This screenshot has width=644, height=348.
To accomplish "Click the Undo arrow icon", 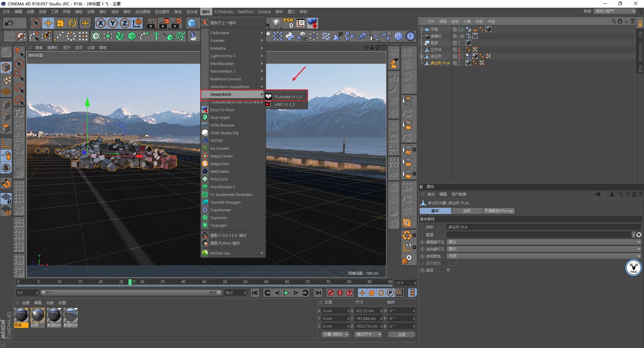I will [9, 23].
